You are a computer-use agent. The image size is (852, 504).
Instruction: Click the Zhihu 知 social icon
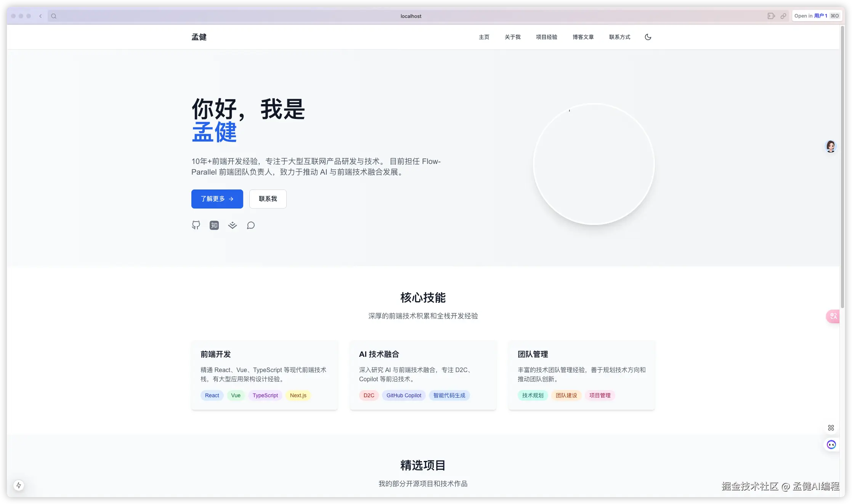coord(214,225)
